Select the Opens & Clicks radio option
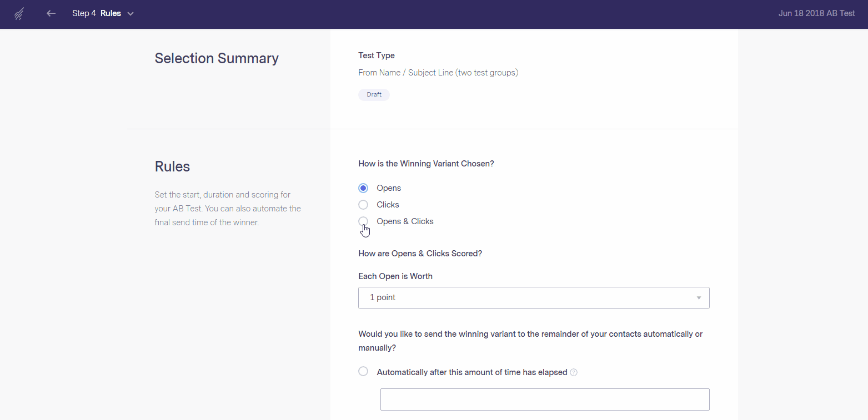Image resolution: width=868 pixels, height=420 pixels. coord(363,221)
